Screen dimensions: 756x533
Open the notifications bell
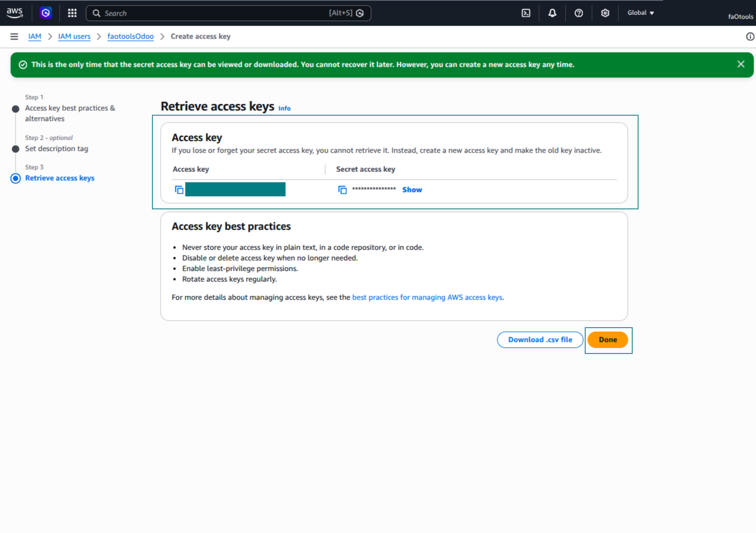tap(552, 13)
